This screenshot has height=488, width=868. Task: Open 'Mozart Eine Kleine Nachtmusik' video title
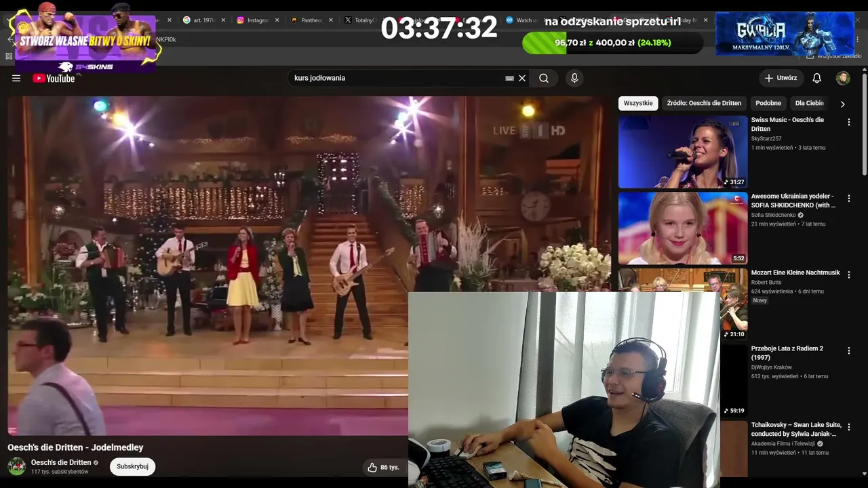click(x=795, y=272)
